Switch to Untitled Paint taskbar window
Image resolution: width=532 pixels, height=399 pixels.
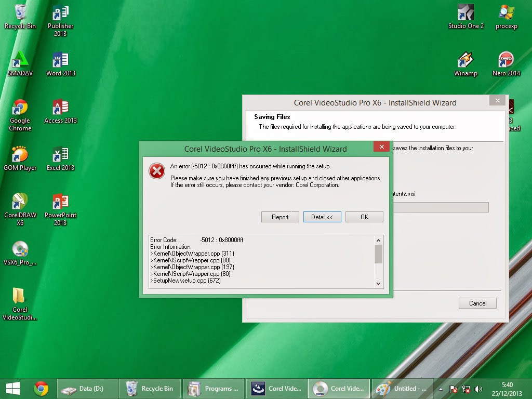(x=403, y=389)
